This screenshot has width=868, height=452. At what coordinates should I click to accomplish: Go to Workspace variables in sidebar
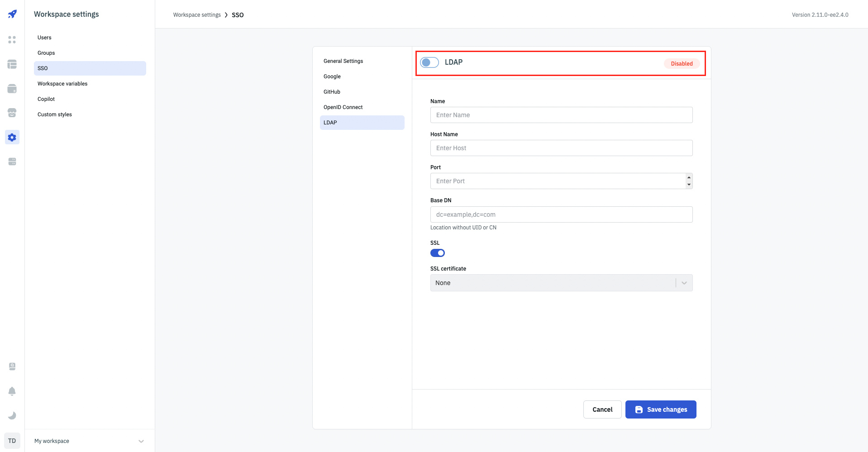pos(62,84)
